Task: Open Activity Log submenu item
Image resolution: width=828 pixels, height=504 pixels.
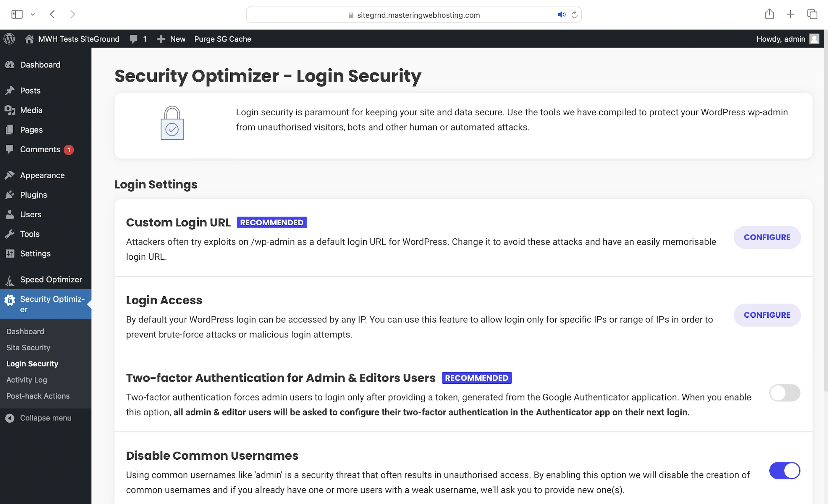Action: point(27,380)
